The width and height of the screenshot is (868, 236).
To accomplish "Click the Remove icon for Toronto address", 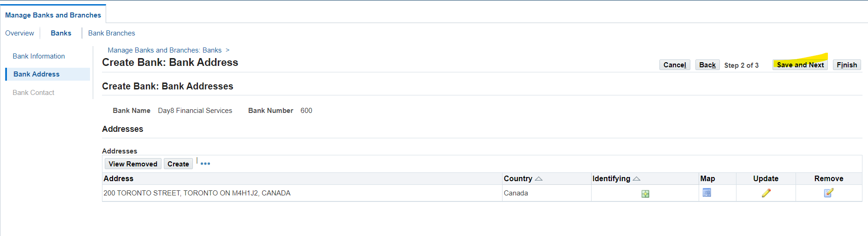I will pyautogui.click(x=828, y=193).
